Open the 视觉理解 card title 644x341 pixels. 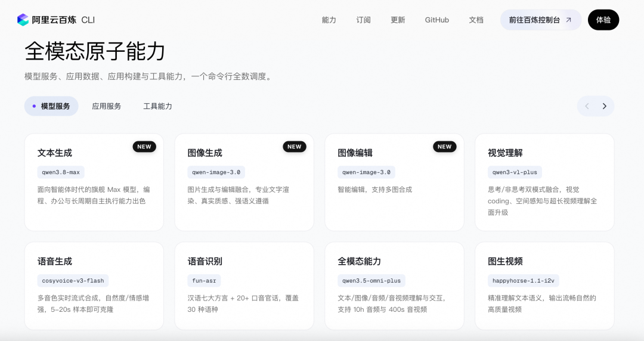[505, 153]
